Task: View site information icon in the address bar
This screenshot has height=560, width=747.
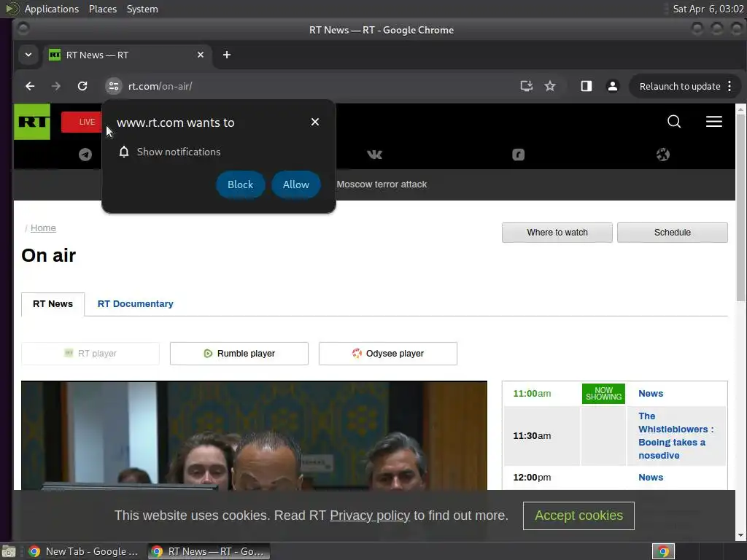Action: point(113,86)
